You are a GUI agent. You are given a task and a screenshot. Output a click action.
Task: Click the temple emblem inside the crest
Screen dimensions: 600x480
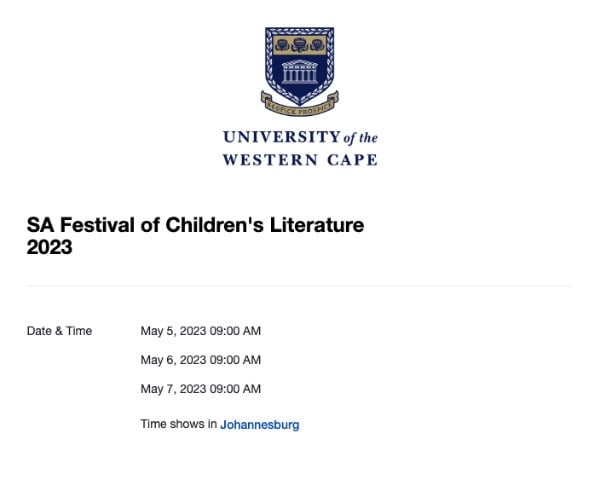pos(299,73)
